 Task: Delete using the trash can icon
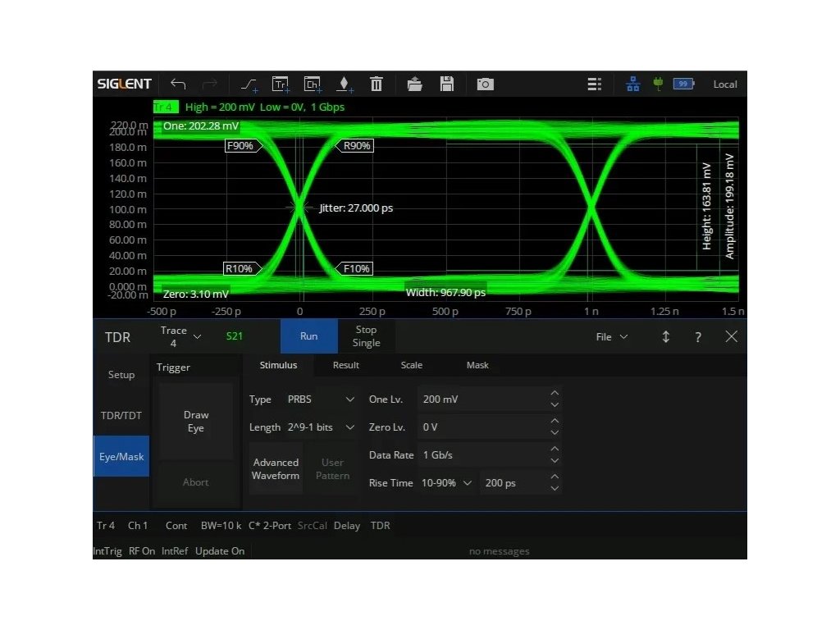point(377,84)
